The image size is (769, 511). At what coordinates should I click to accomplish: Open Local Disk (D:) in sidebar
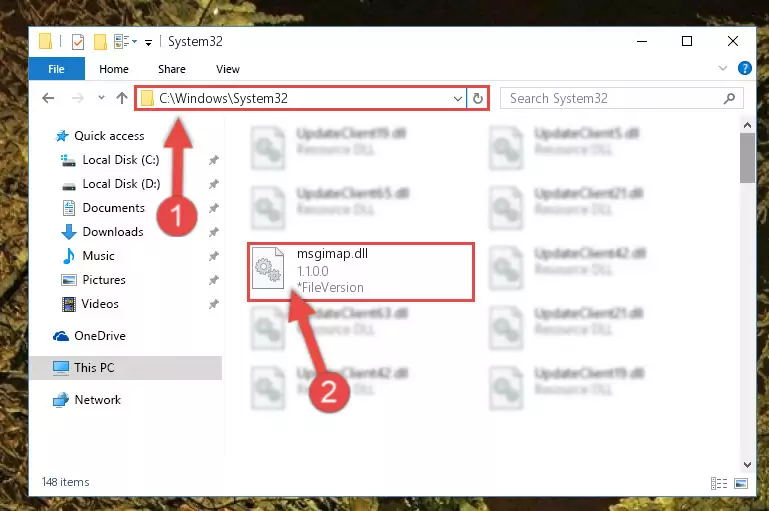point(121,184)
